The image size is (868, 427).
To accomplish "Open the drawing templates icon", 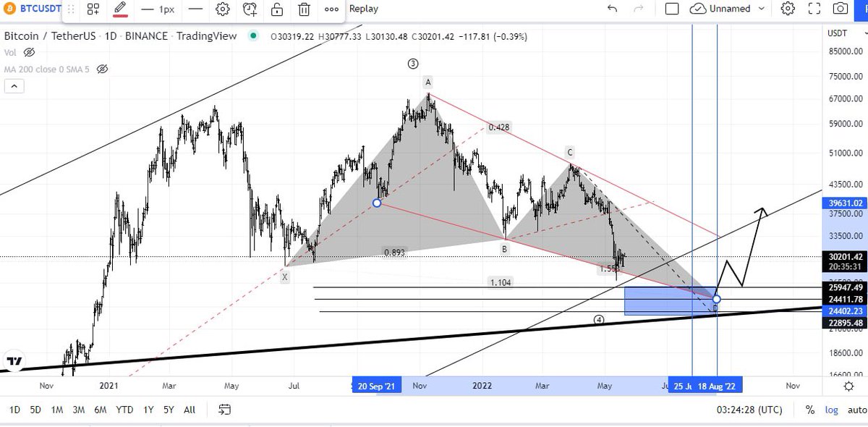I will pyautogui.click(x=93, y=9).
